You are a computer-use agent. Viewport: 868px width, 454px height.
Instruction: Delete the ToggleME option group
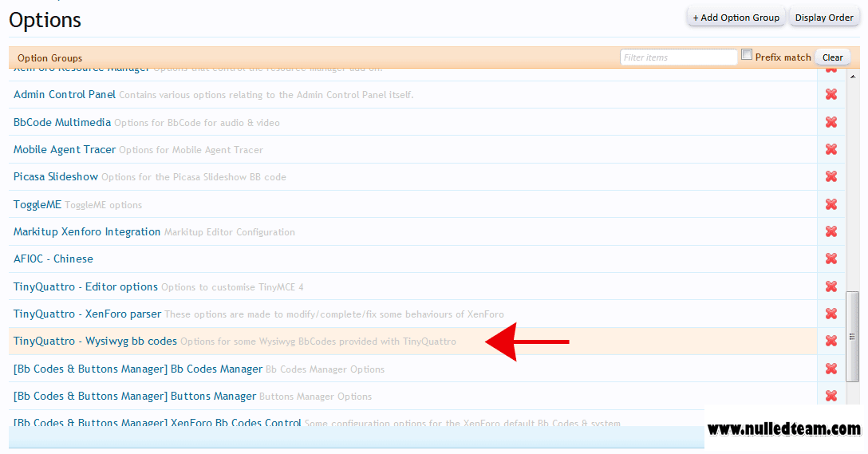(831, 203)
